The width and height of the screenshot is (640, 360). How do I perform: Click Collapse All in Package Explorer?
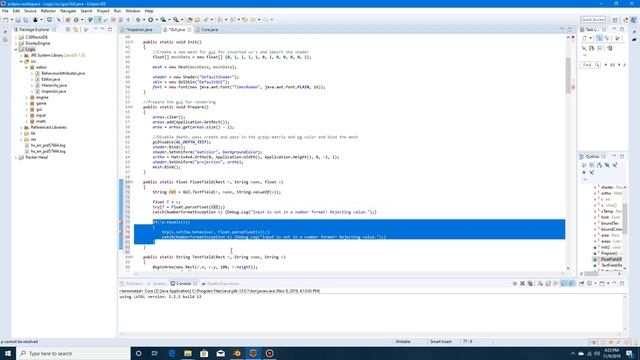tap(68, 29)
